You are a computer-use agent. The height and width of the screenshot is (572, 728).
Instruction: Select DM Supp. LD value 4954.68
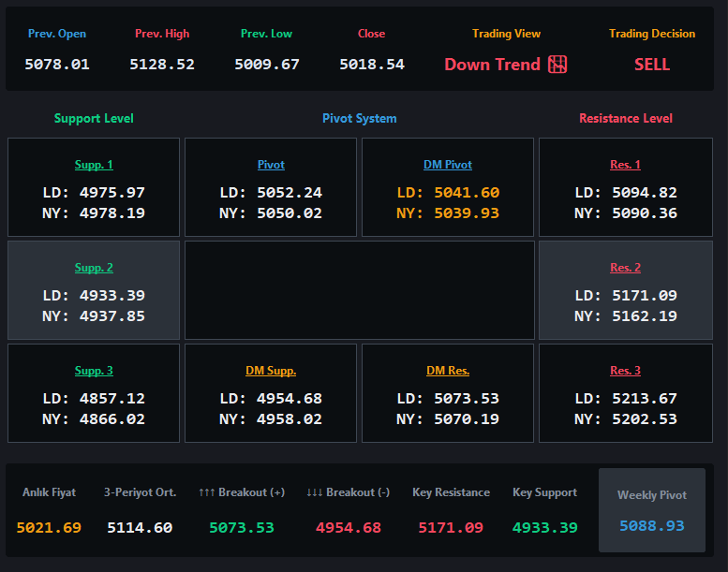[x=290, y=399]
